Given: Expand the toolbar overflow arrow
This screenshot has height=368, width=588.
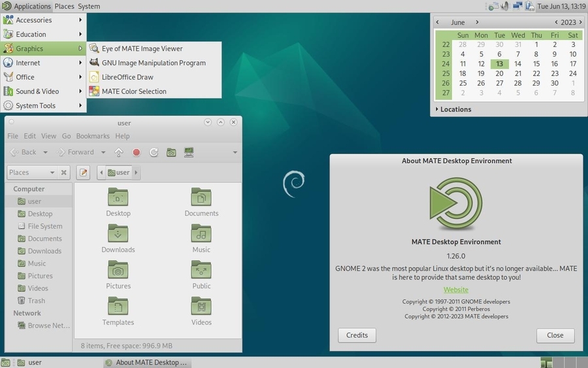Looking at the screenshot, I should 235,152.
